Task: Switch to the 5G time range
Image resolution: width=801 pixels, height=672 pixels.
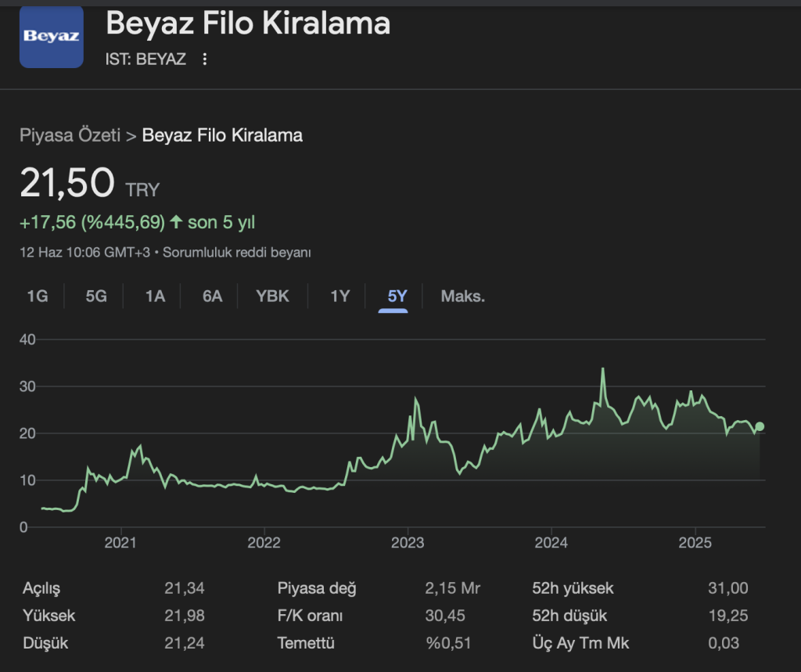Action: click(x=96, y=296)
